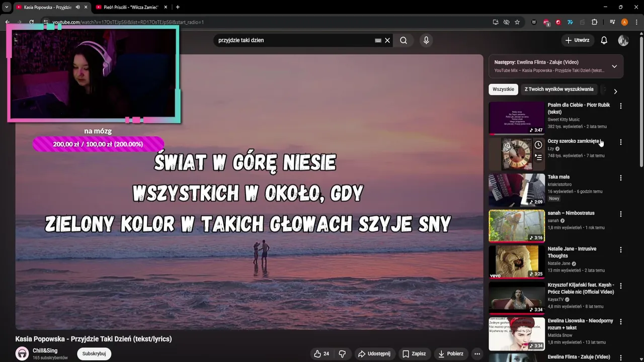Open site information icon in address bar
This screenshot has width=644, height=362.
tap(45, 22)
